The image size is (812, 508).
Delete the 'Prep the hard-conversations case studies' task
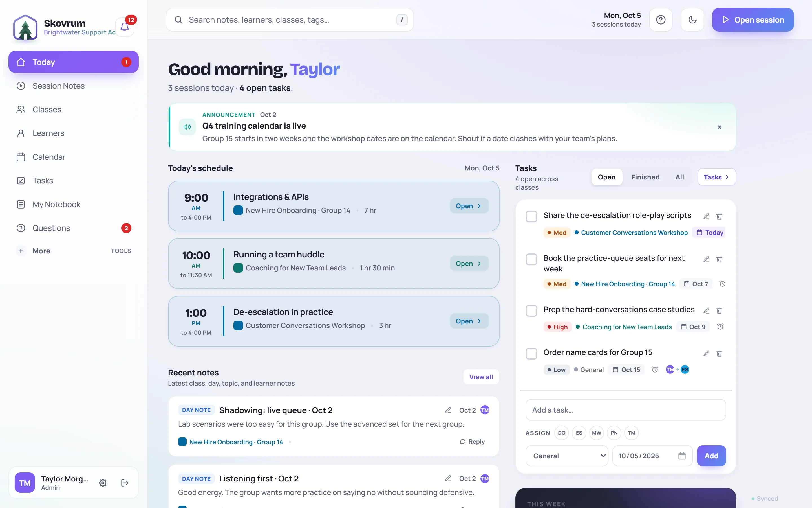click(719, 311)
